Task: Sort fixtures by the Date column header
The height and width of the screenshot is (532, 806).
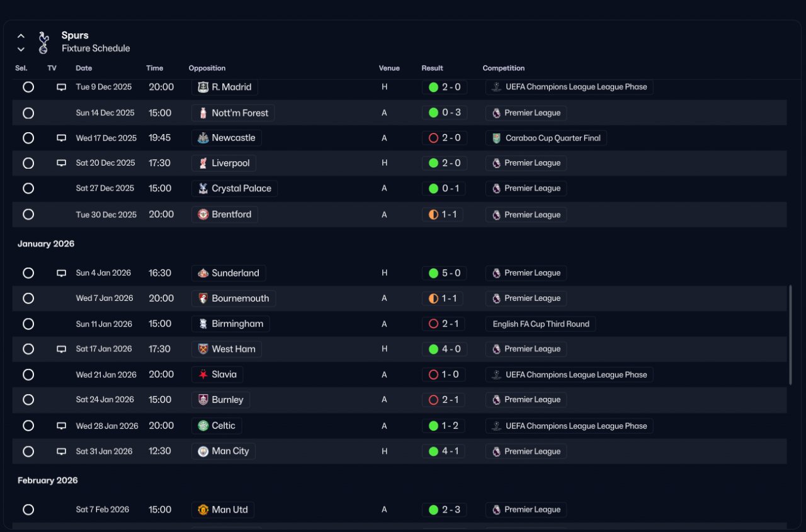Action: pos(84,68)
